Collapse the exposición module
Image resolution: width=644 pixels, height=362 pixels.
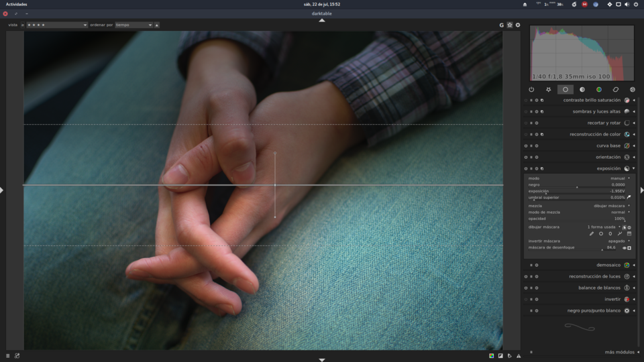[x=634, y=169]
